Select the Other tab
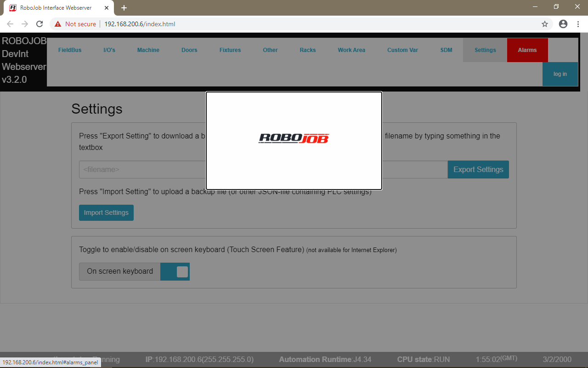The width and height of the screenshot is (588, 368). coord(271,50)
